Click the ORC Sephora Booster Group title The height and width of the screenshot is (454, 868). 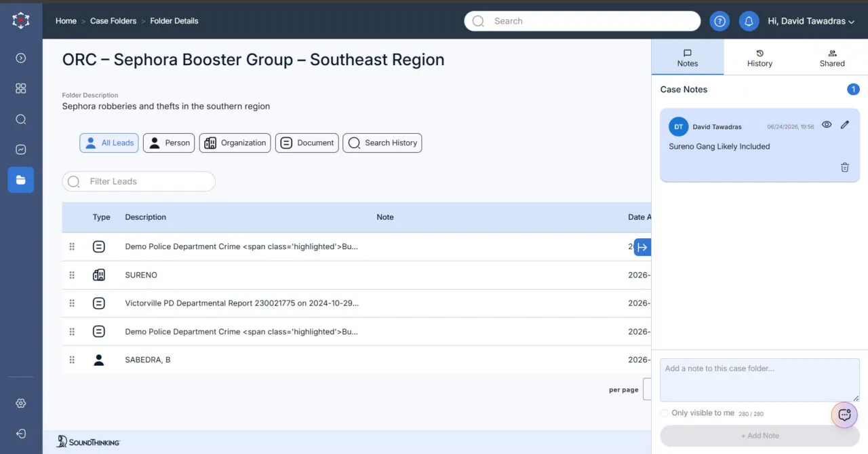(x=254, y=60)
